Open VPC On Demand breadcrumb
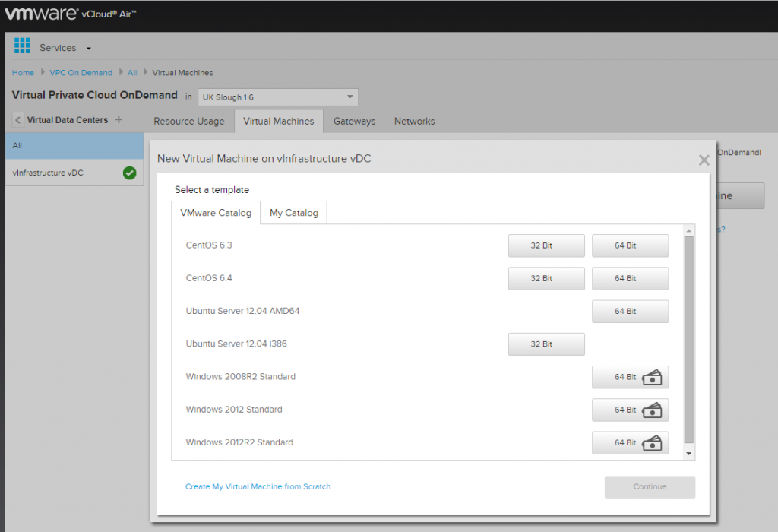The image size is (778, 532). tap(81, 73)
